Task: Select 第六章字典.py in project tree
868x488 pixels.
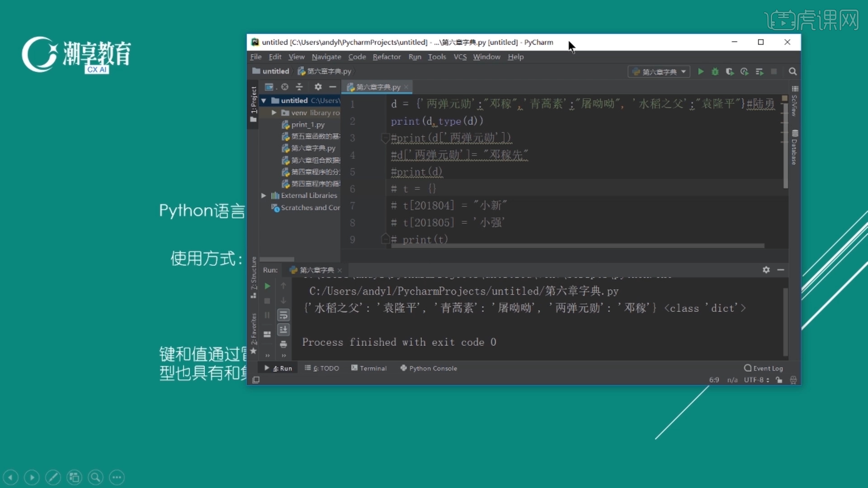Action: [308, 148]
